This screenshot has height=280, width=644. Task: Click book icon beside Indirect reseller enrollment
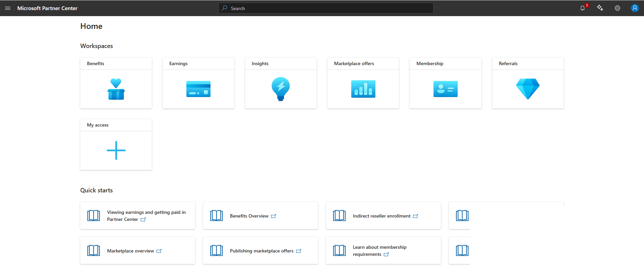coord(339,216)
